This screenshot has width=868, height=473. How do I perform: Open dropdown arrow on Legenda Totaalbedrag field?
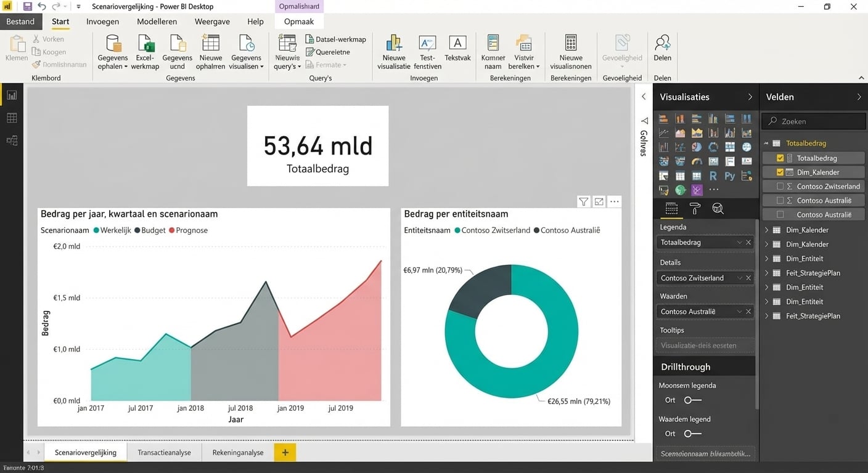click(x=739, y=243)
